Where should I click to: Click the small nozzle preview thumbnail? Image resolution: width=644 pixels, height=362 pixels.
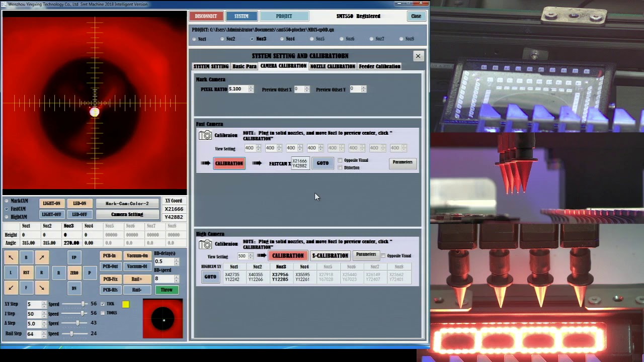click(x=163, y=319)
